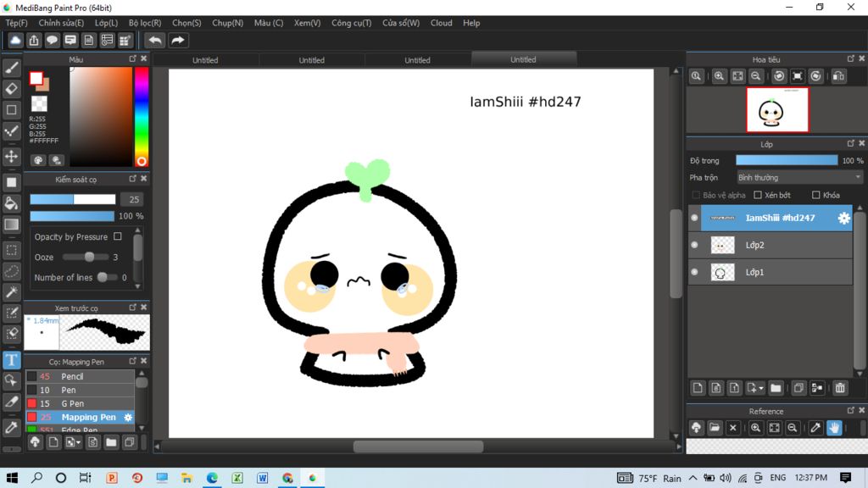This screenshot has width=868, height=488.
Task: Open the Bộ lọc(R) menu
Action: click(145, 23)
